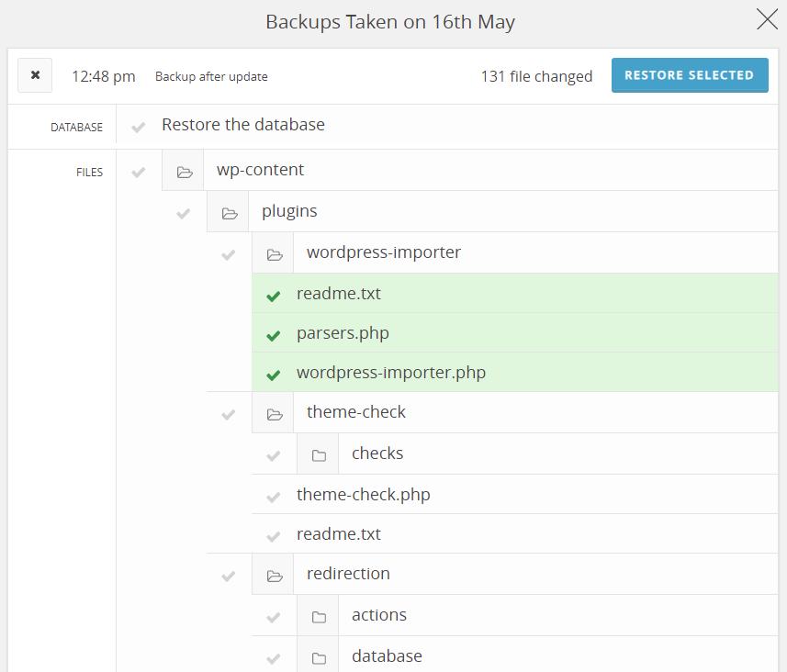Toggle the checkmark next to plugins folder
This screenshot has width=787, height=672.
pyautogui.click(x=184, y=213)
